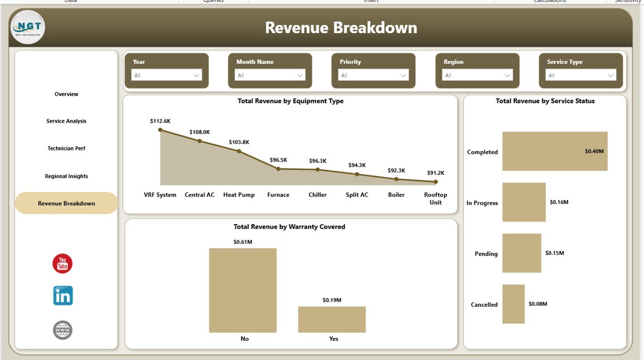Open the YouTube channel icon
This screenshot has width=644, height=360.
point(62,263)
